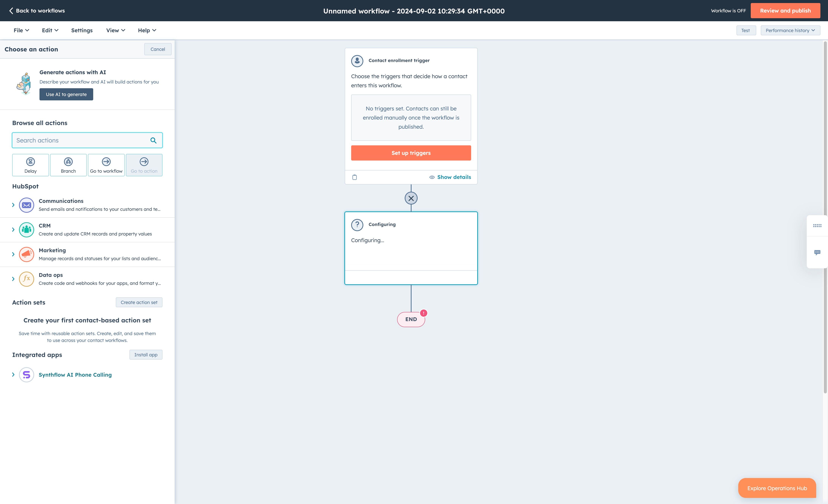Open the File menu

tap(21, 30)
